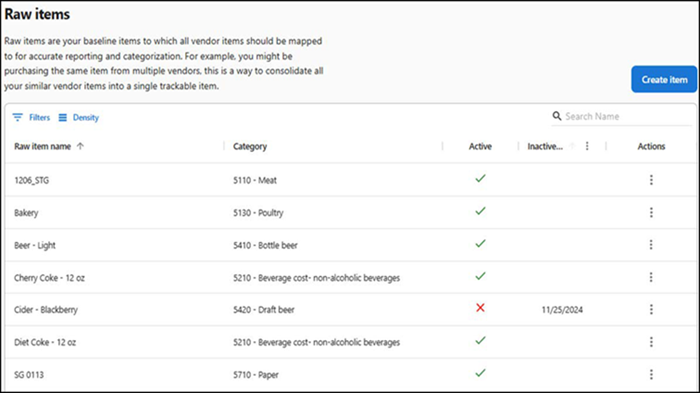The height and width of the screenshot is (393, 700).
Task: Click the 5420 - Draft beer category cell
Action: tap(263, 310)
